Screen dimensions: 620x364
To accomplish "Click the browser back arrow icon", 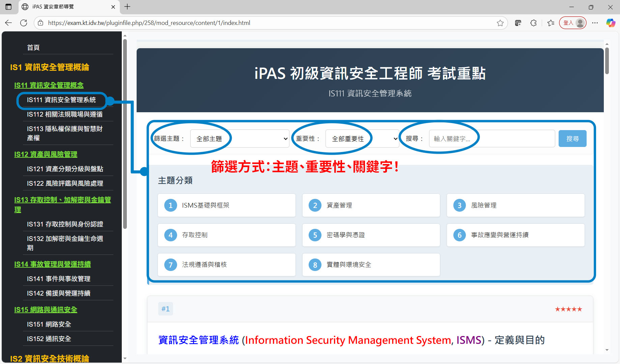I will click(8, 23).
